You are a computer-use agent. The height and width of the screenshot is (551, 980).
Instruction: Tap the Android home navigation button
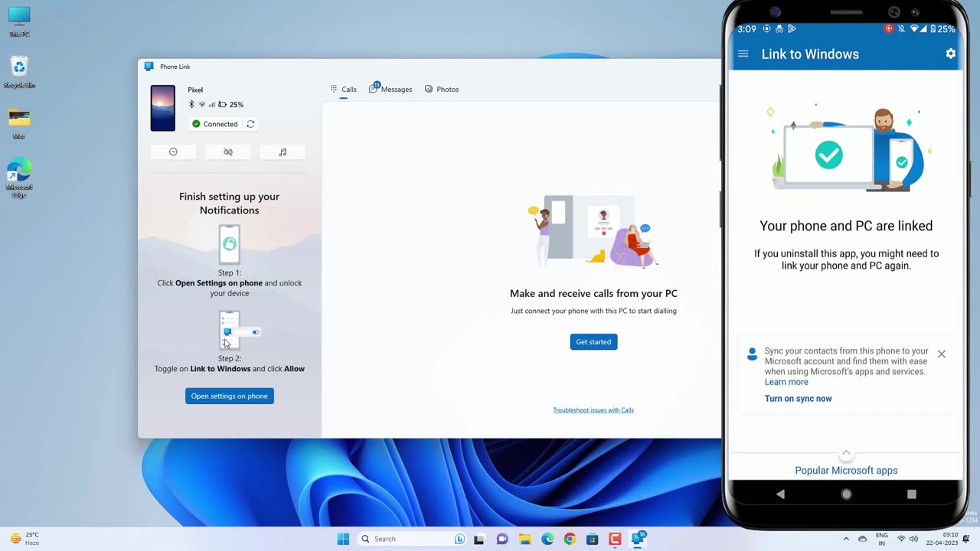coord(846,494)
